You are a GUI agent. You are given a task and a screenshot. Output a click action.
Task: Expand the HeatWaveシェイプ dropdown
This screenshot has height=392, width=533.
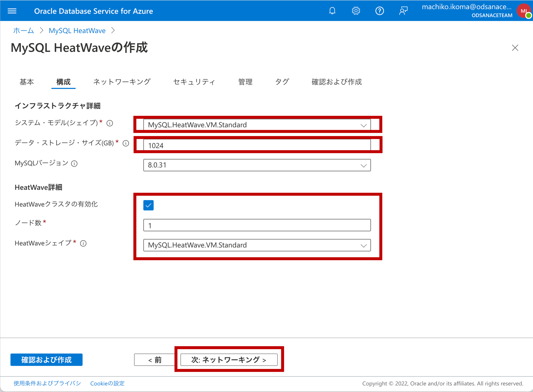click(257, 245)
